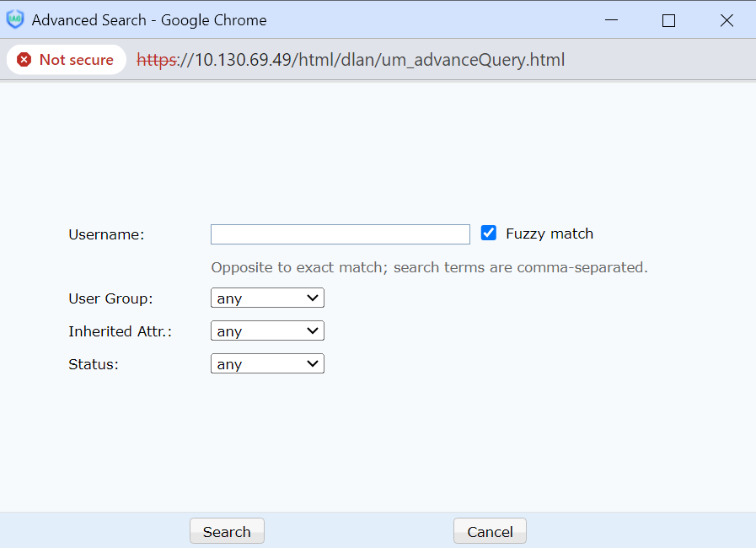Toggle the Fuzzy match checkbox
756x548 pixels.
pyautogui.click(x=489, y=234)
